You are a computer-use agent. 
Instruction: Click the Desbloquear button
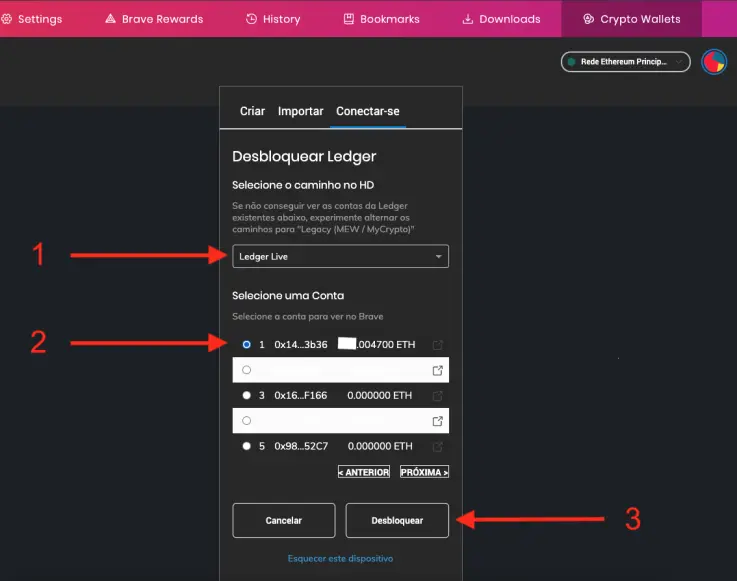pyautogui.click(x=397, y=520)
